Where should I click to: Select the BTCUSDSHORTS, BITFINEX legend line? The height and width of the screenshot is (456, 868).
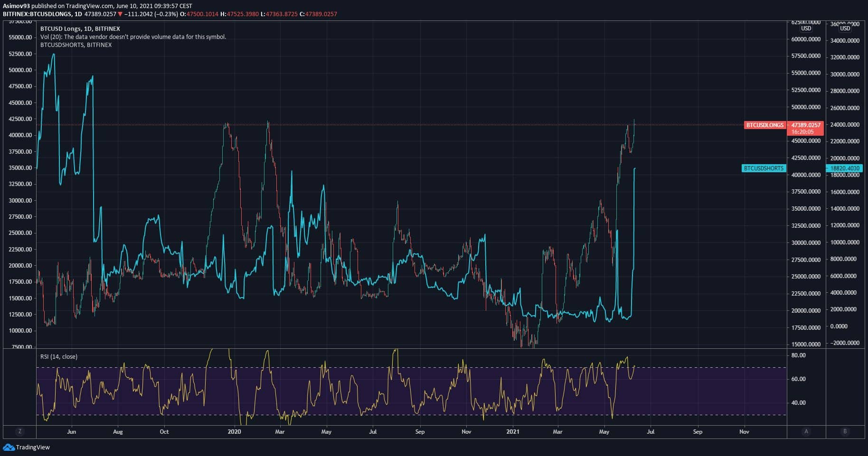coord(76,45)
